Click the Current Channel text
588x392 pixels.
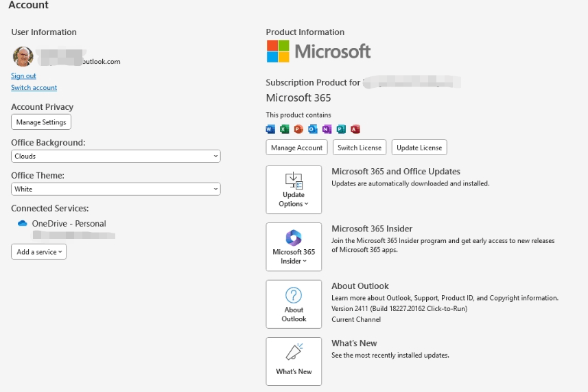(x=356, y=320)
